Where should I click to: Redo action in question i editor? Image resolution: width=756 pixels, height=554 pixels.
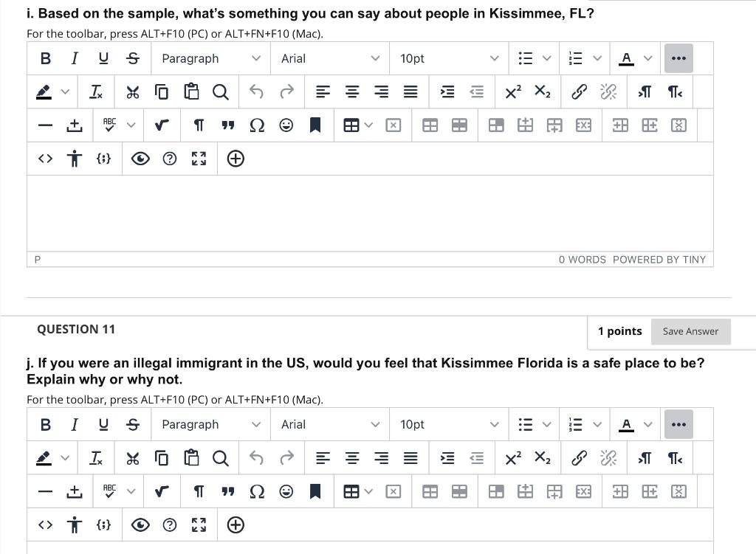[x=286, y=91]
